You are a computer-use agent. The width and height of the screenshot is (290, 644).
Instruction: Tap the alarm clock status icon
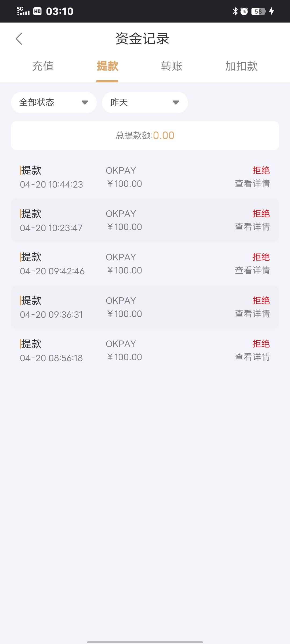tap(244, 11)
